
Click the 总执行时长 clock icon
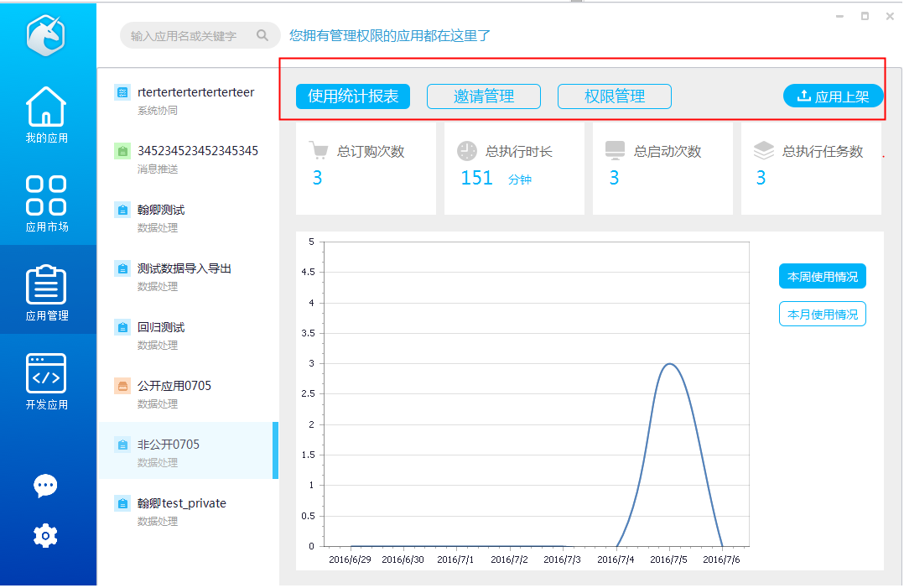pos(467,151)
